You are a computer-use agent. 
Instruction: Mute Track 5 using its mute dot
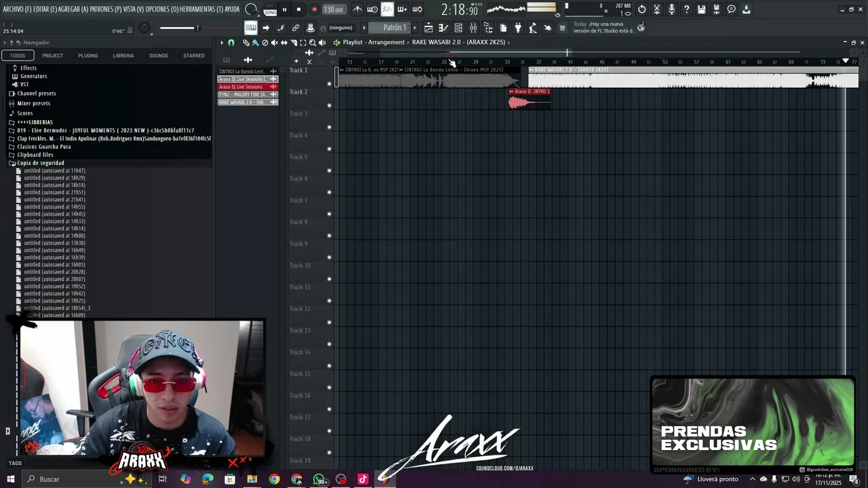[330, 170]
